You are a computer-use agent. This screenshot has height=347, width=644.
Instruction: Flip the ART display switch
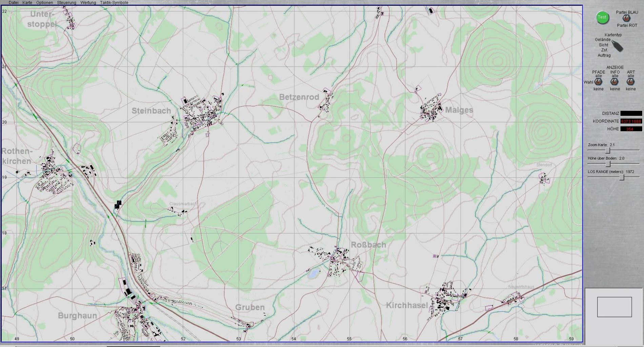click(630, 82)
